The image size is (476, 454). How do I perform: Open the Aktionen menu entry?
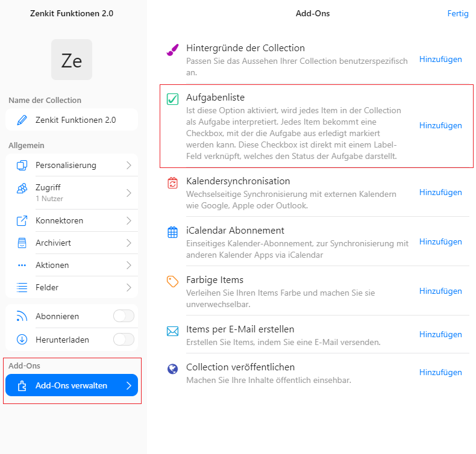click(72, 265)
